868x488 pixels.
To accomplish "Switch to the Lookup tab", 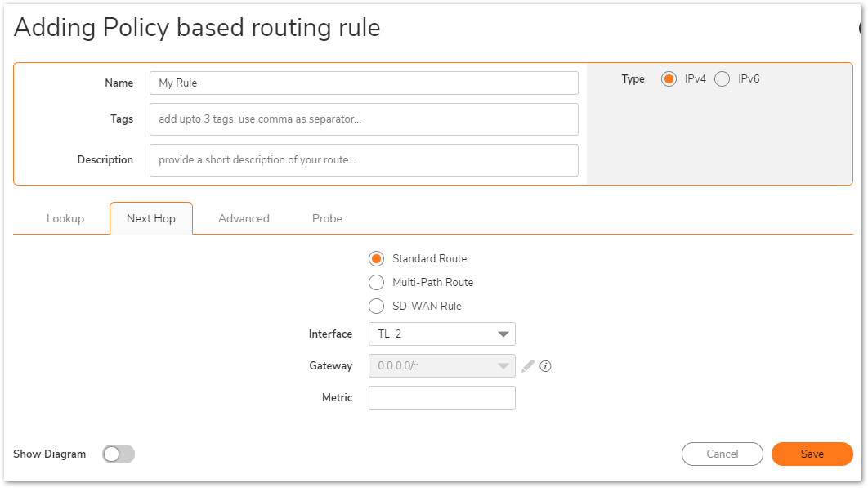I will click(x=65, y=219).
